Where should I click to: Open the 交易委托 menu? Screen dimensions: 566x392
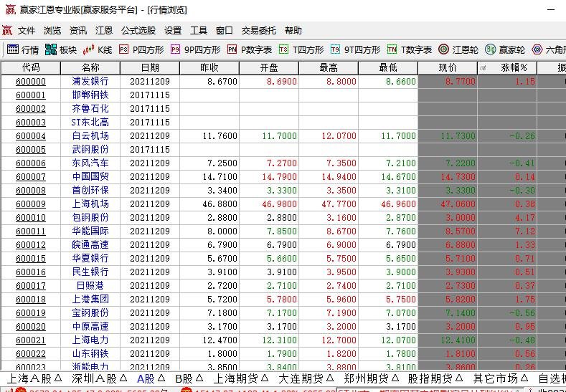[258, 31]
